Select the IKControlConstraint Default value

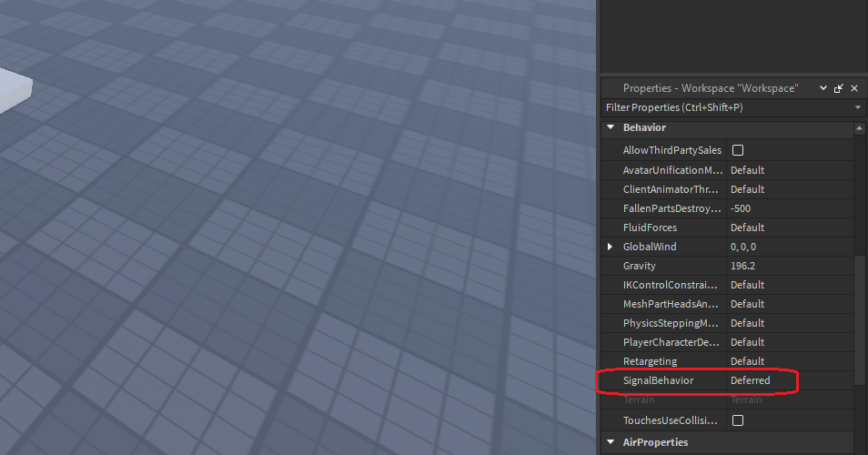pyautogui.click(x=747, y=285)
